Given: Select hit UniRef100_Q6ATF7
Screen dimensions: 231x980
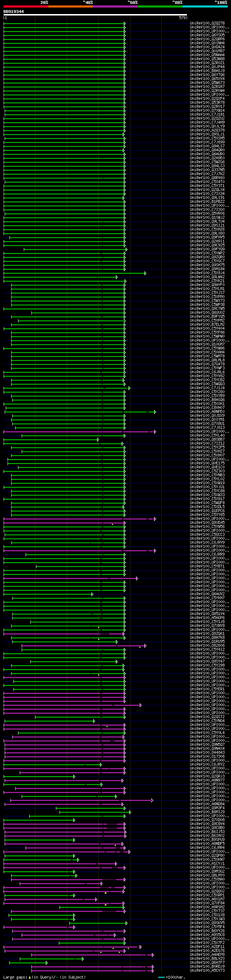Looking at the screenshot, I should (208, 962).
